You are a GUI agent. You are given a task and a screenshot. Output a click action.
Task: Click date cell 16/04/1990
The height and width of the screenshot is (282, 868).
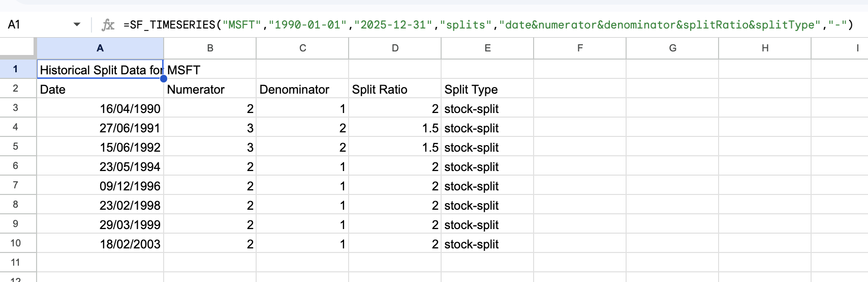[100, 108]
